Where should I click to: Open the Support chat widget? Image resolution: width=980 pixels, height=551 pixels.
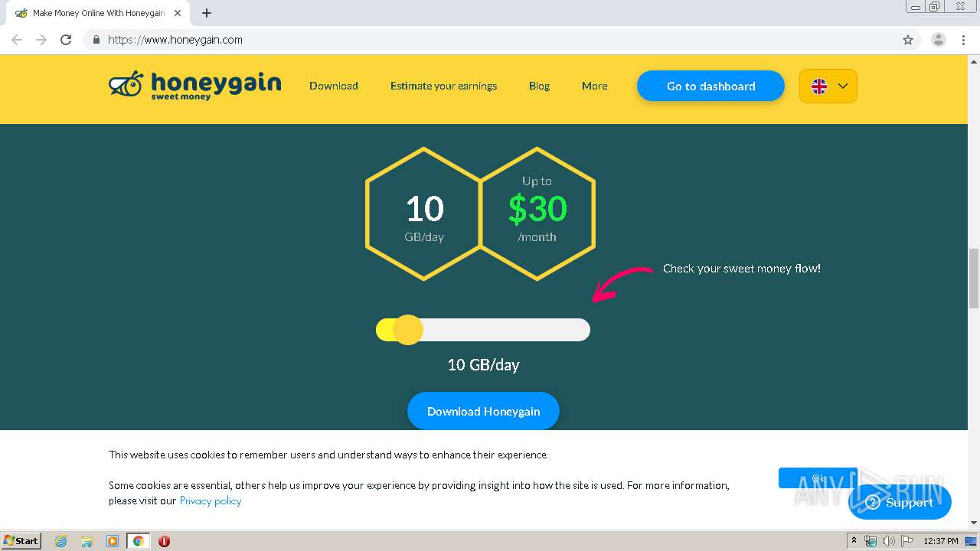900,502
